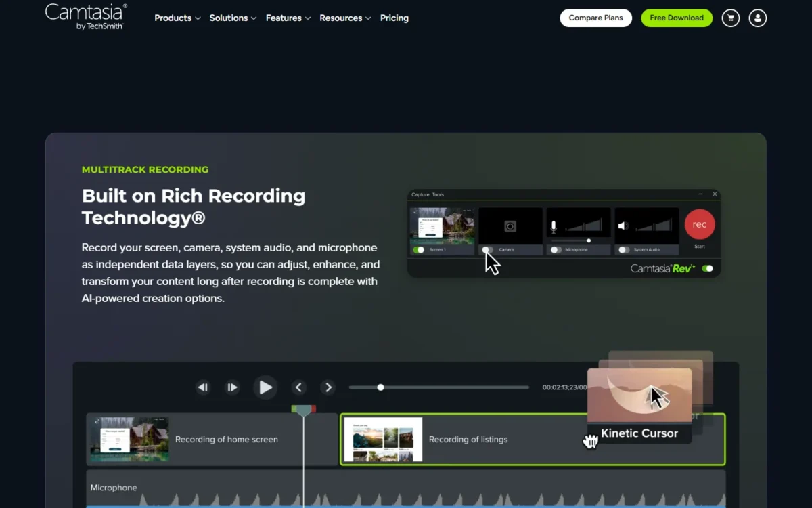Expand the Resources dropdown menu
Screen dimensions: 812x508
click(x=345, y=18)
